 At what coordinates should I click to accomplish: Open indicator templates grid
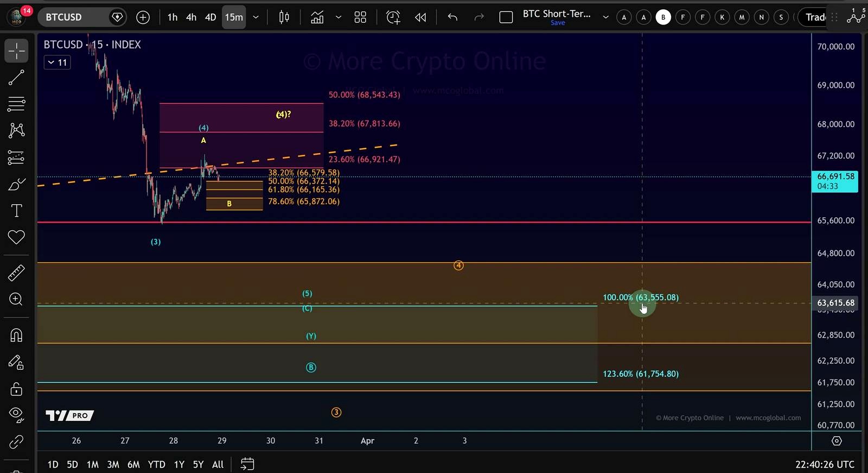[x=360, y=17]
